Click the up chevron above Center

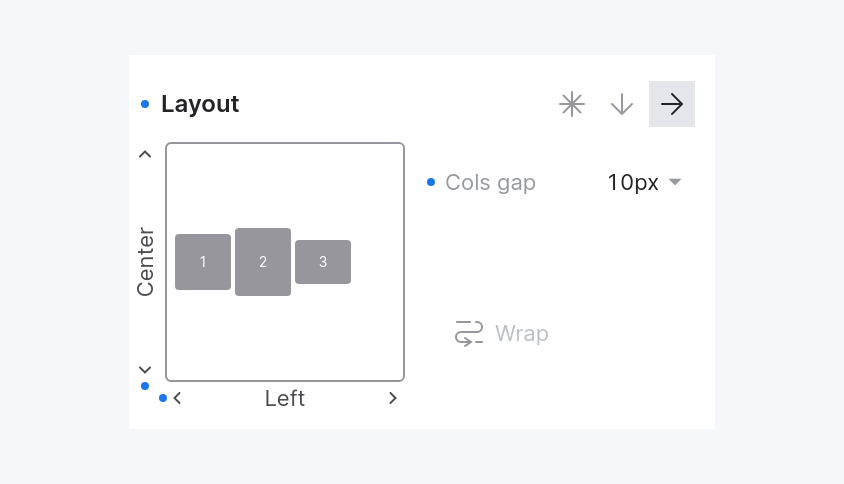(x=145, y=154)
